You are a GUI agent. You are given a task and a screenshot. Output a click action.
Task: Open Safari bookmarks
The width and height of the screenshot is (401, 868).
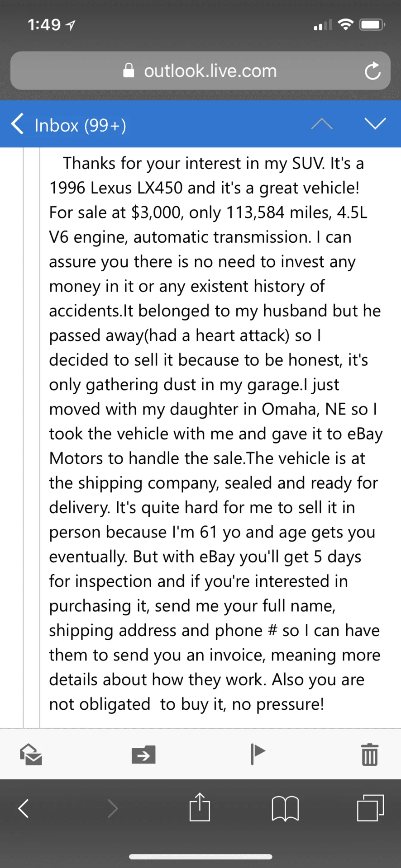tap(285, 808)
